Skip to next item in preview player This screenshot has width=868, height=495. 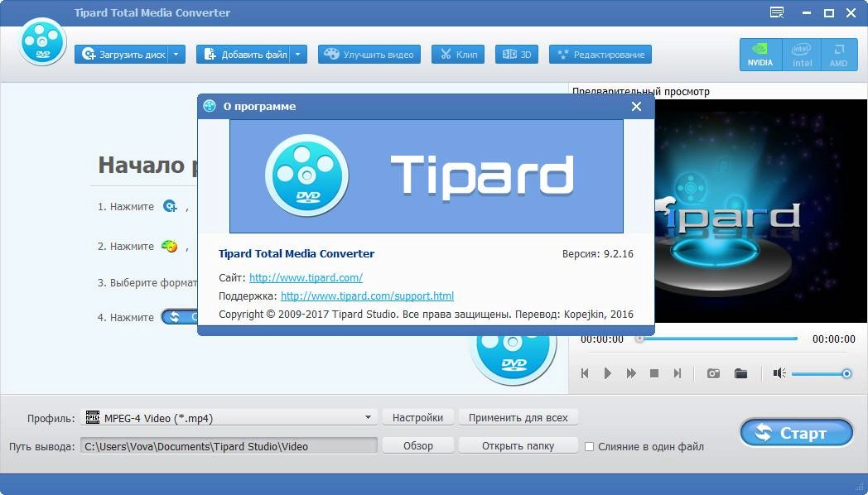677,373
